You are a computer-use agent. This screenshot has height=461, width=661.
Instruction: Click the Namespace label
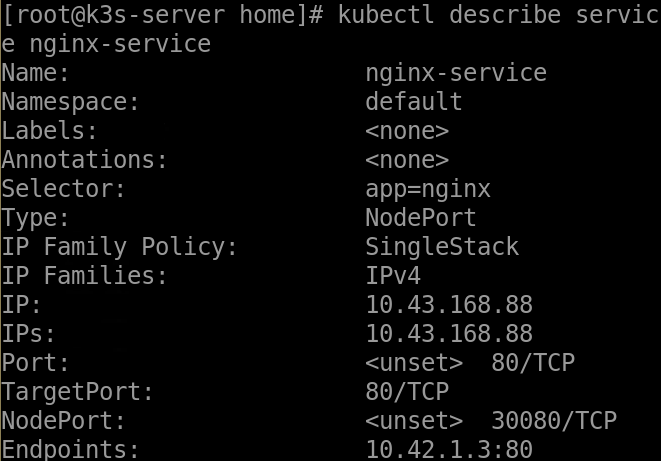tap(71, 102)
